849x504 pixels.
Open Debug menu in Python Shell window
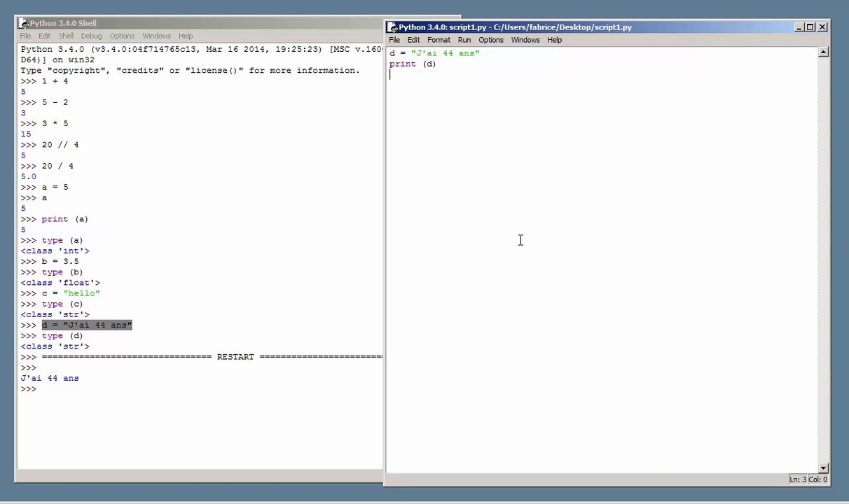(x=91, y=36)
